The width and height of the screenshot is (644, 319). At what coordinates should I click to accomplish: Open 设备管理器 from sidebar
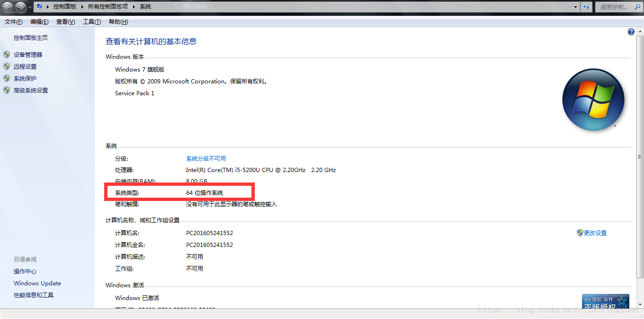click(28, 55)
